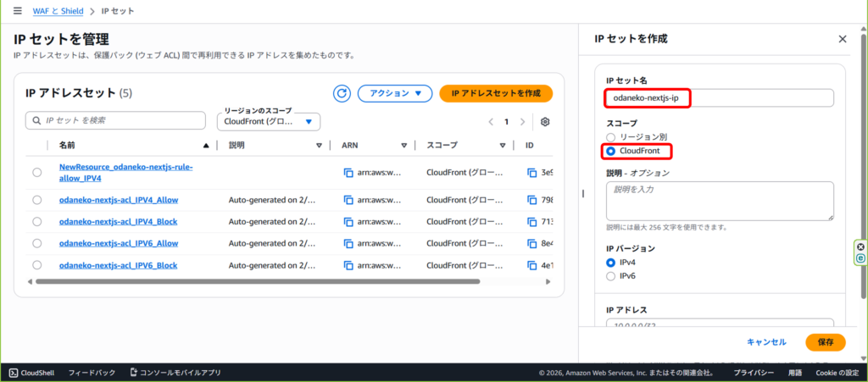This screenshot has width=868, height=382.
Task: Expand the アクション dropdown menu
Action: point(395,93)
